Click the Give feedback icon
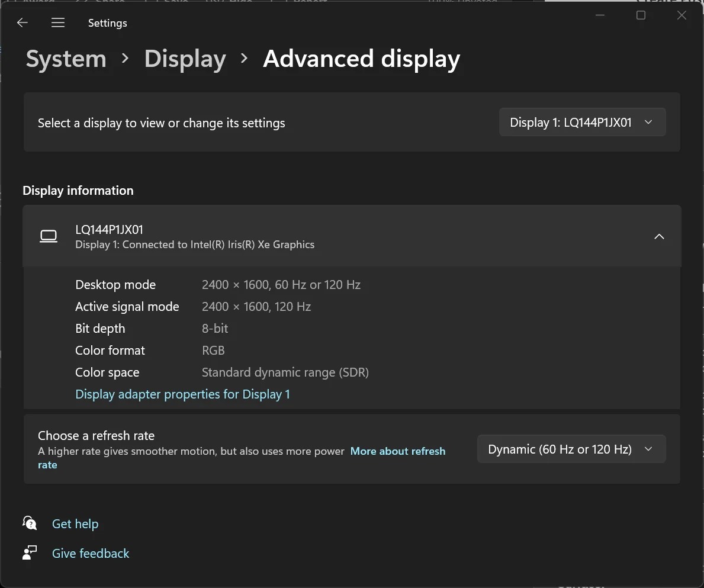The height and width of the screenshot is (588, 704). (30, 553)
